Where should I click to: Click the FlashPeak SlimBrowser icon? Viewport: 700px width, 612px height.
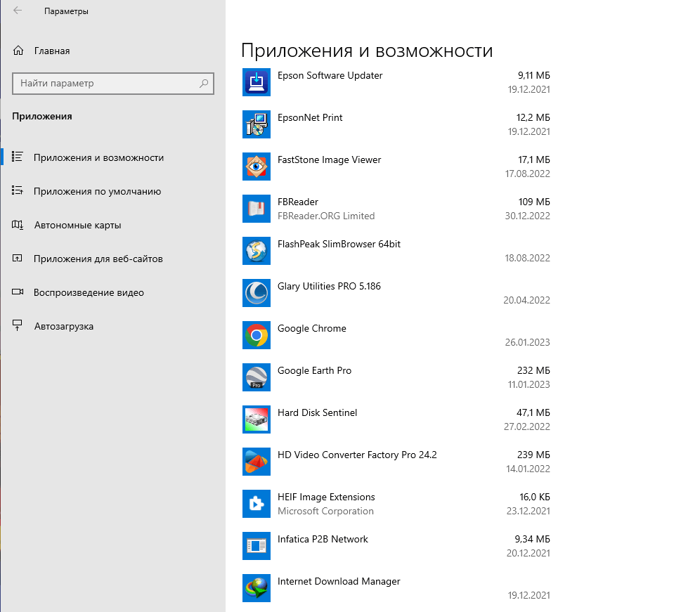click(257, 251)
